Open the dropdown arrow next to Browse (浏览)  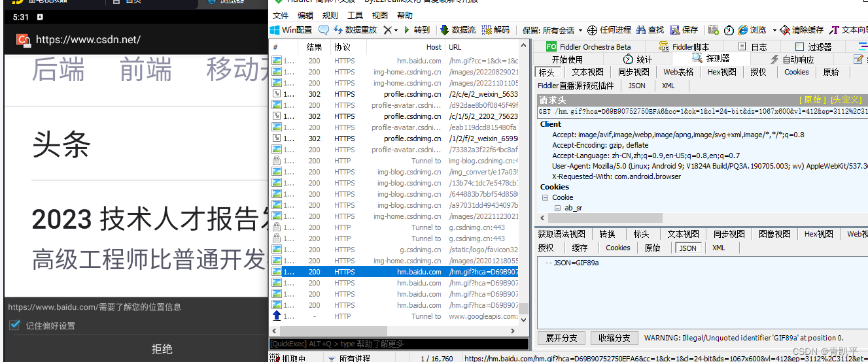pos(774,30)
